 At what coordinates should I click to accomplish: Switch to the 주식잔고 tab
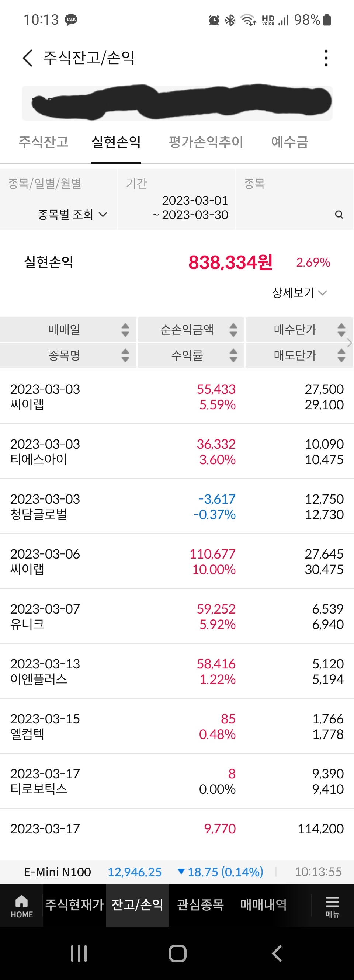[x=44, y=142]
